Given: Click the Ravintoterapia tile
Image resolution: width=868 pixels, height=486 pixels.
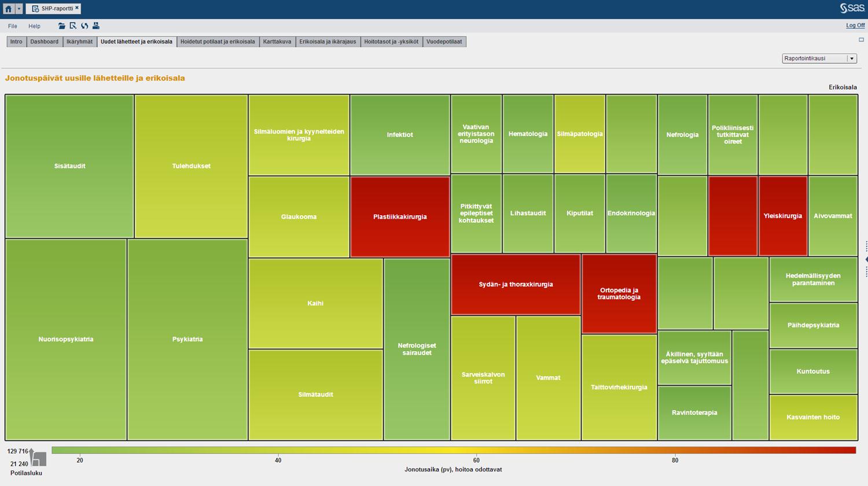Looking at the screenshot, I should tap(694, 413).
